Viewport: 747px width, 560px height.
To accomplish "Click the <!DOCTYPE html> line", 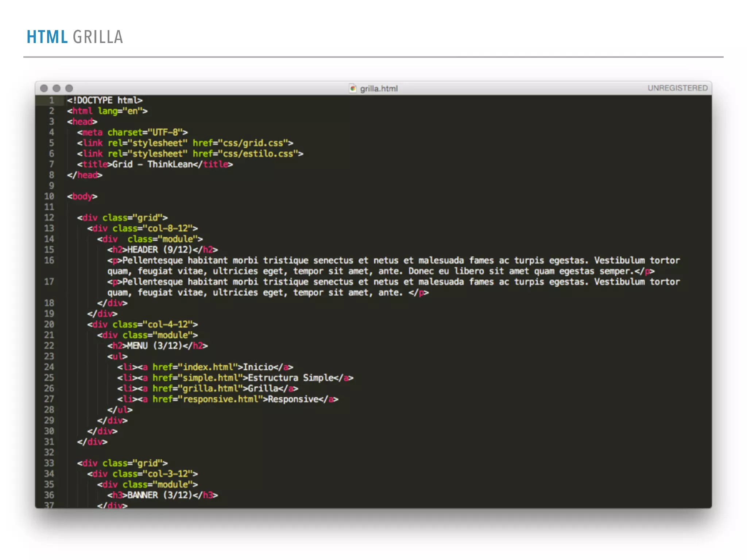I will tap(105, 100).
